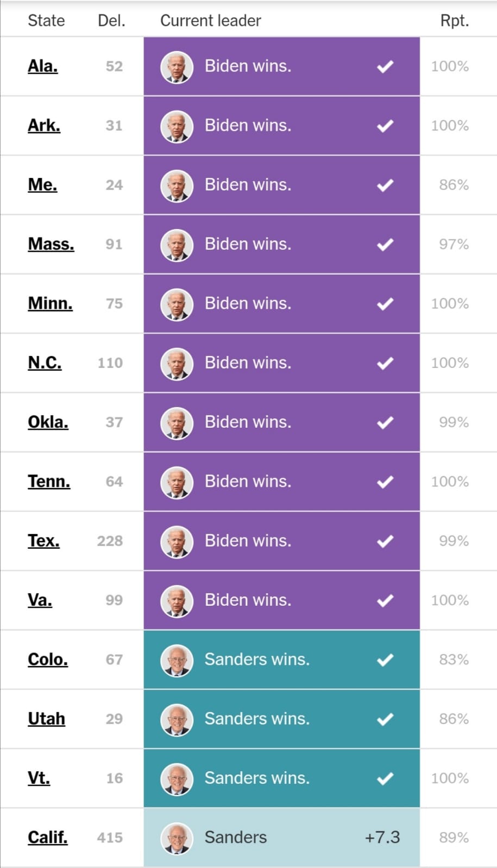This screenshot has height=868, width=497.
Task: Click the Rpt. column header
Action: (454, 21)
